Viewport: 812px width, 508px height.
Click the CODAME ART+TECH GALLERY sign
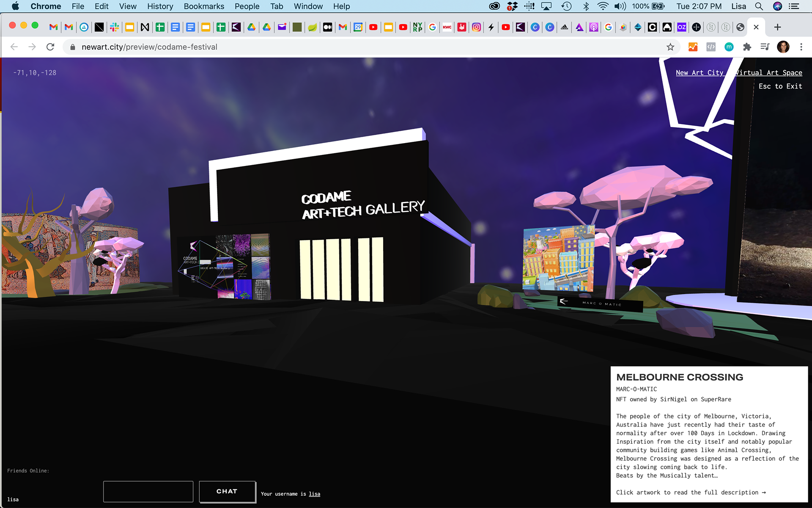363,205
